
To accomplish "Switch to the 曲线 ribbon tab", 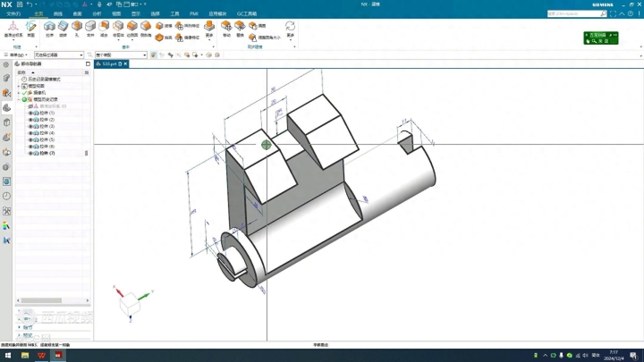I will (58, 13).
